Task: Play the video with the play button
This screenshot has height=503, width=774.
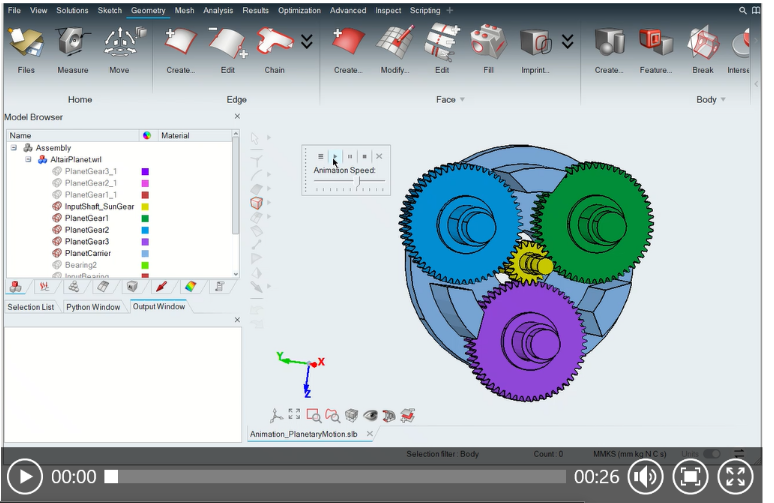Action: click(x=25, y=477)
